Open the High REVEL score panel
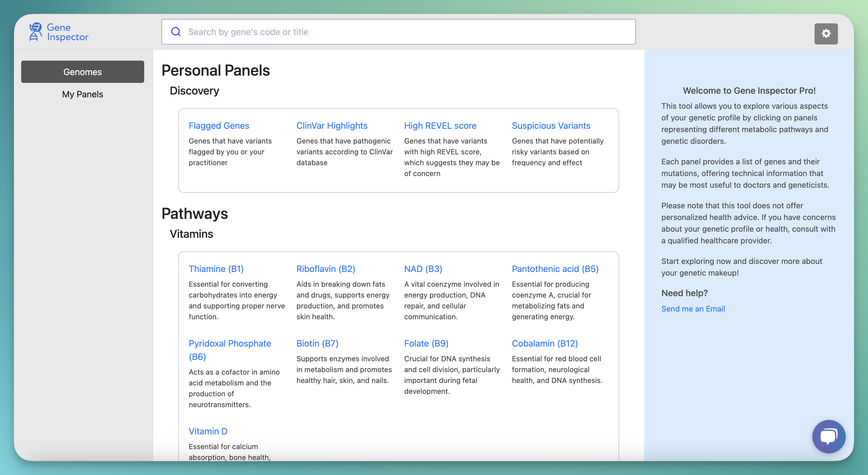The image size is (868, 475). pos(440,126)
